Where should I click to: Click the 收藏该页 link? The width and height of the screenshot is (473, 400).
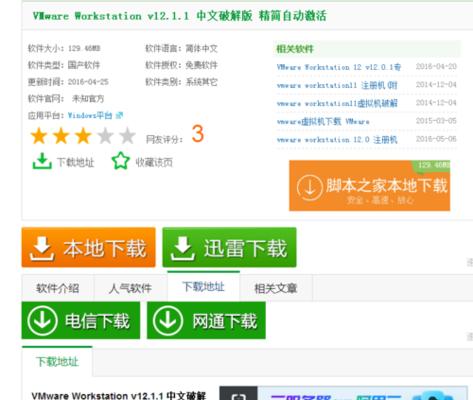(154, 162)
